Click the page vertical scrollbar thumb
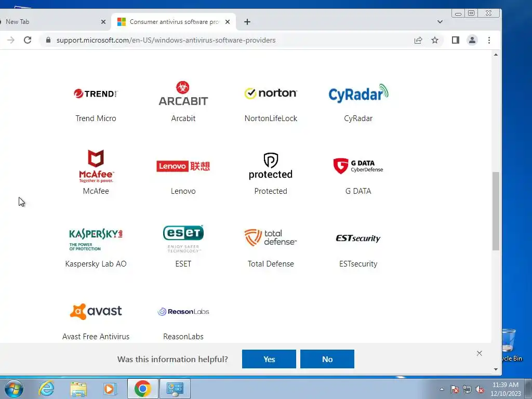Viewport: 532px width, 399px height. 496,211
